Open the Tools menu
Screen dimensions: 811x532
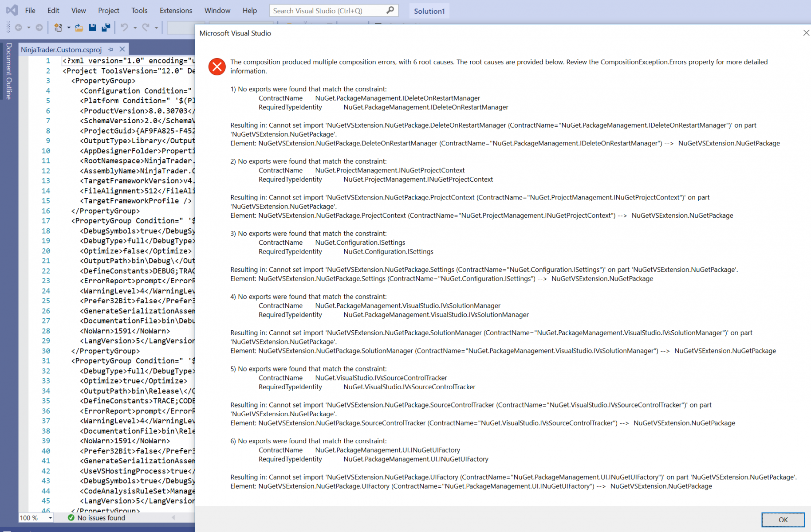tap(139, 10)
